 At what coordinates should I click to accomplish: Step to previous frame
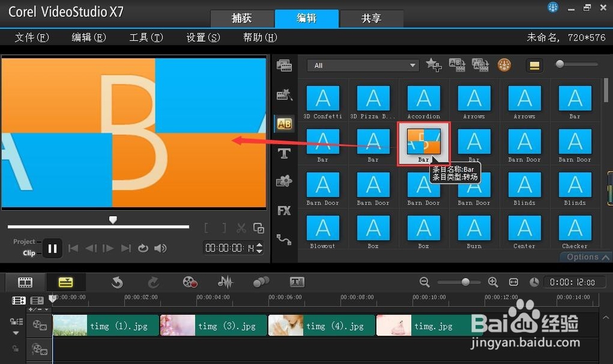pos(91,248)
